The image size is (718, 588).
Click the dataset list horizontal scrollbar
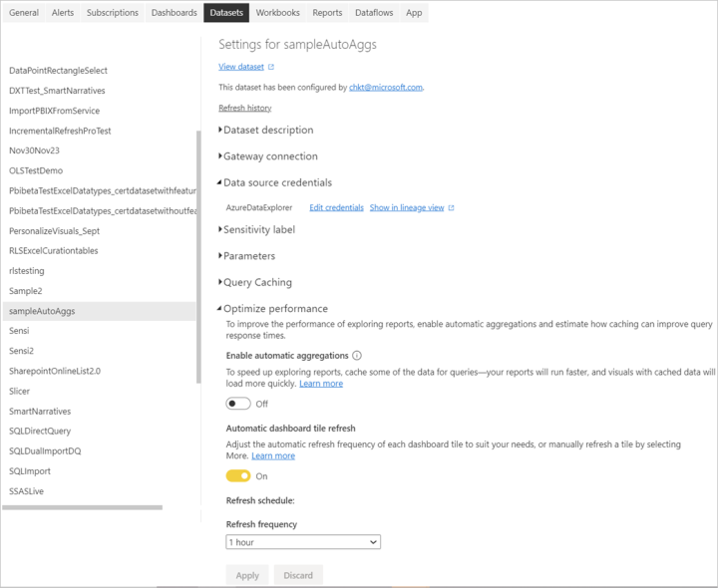click(83, 507)
